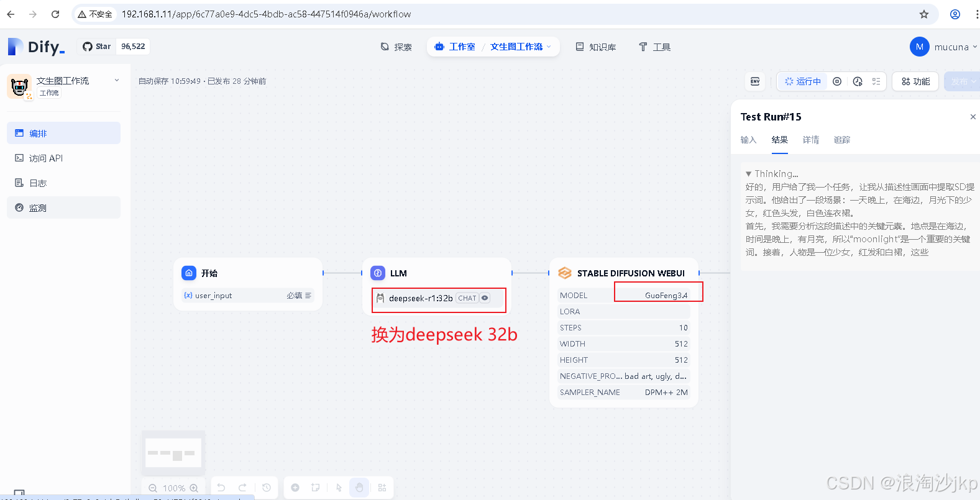The height and width of the screenshot is (500, 980).
Task: Close the Test Run#15 panel
Action: point(973,117)
